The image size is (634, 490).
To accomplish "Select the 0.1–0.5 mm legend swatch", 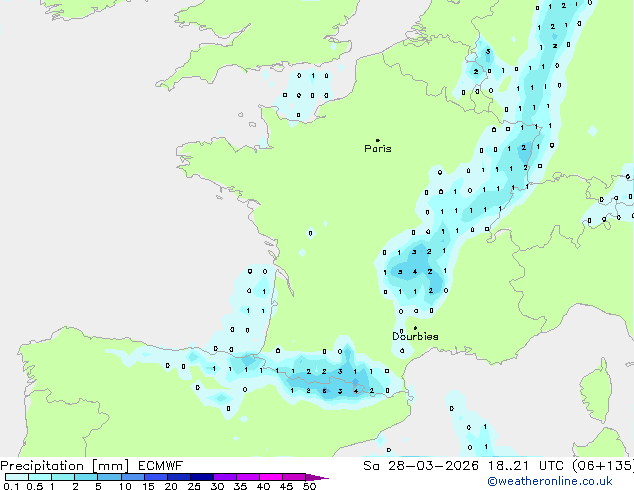I will pos(17,477).
